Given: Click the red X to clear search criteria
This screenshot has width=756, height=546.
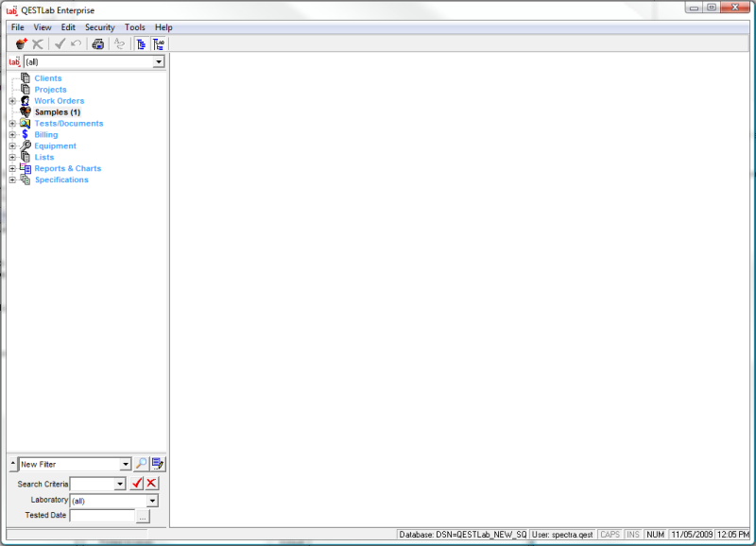Looking at the screenshot, I should pyautogui.click(x=150, y=484).
